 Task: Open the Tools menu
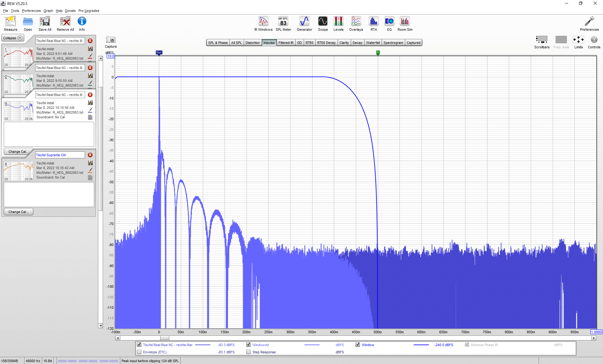pyautogui.click(x=15, y=11)
